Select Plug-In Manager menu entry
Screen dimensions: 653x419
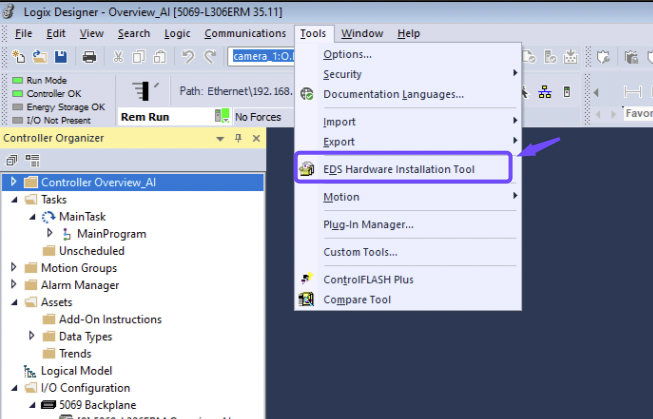point(368,224)
